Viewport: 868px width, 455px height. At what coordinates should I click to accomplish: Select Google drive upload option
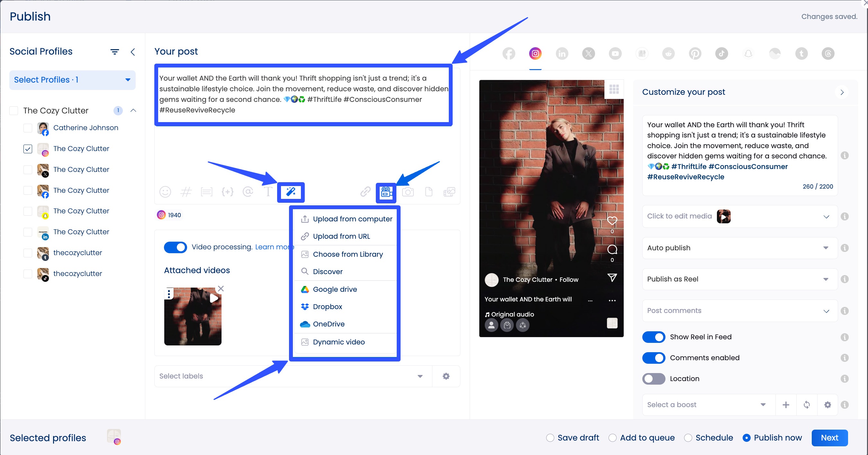[x=335, y=289]
